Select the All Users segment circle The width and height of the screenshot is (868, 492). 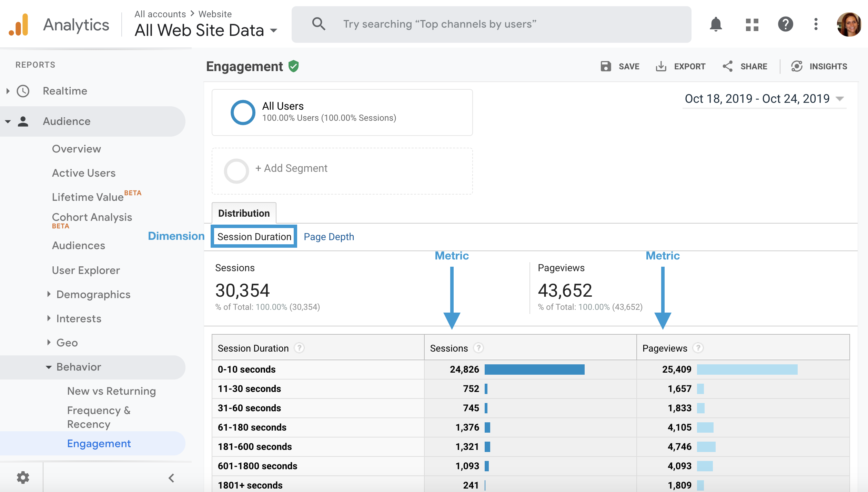[243, 112]
